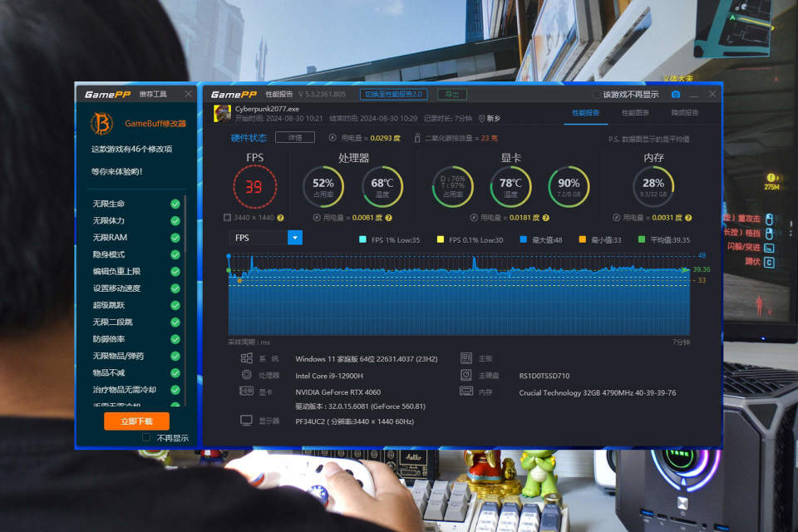Click the 详情 button next to 硬件状态

[294, 137]
